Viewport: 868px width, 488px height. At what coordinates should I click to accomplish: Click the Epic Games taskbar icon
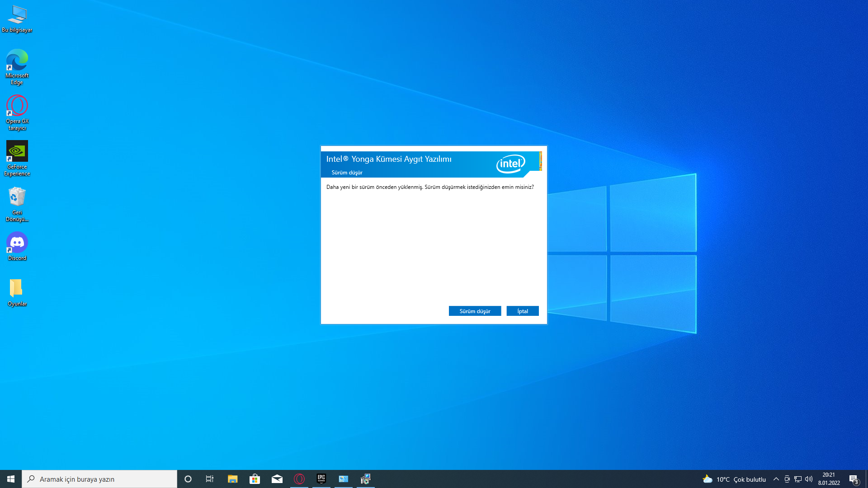pos(321,479)
